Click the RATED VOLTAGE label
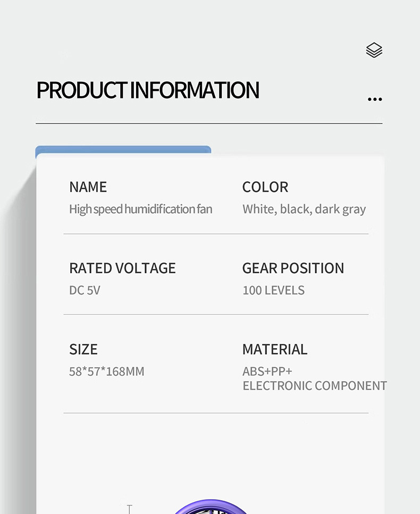Screen dimensions: 420x514 [x=122, y=268]
